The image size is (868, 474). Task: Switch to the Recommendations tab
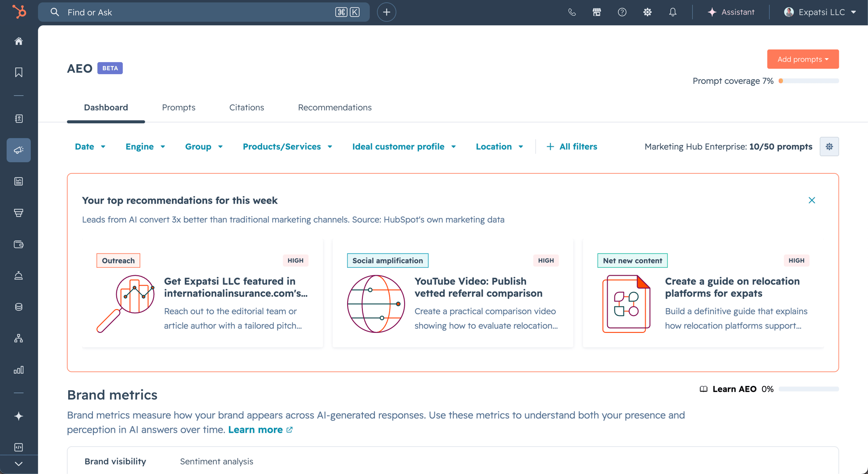pos(335,108)
